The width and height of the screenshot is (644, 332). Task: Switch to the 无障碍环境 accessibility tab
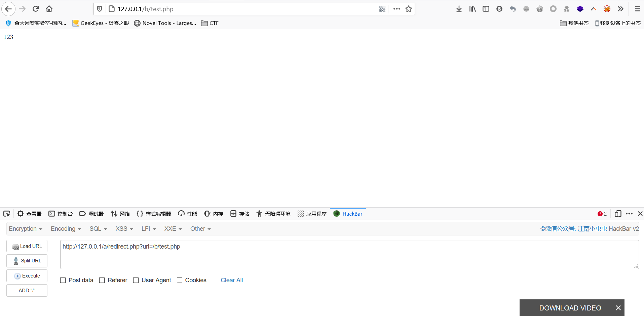click(x=273, y=214)
